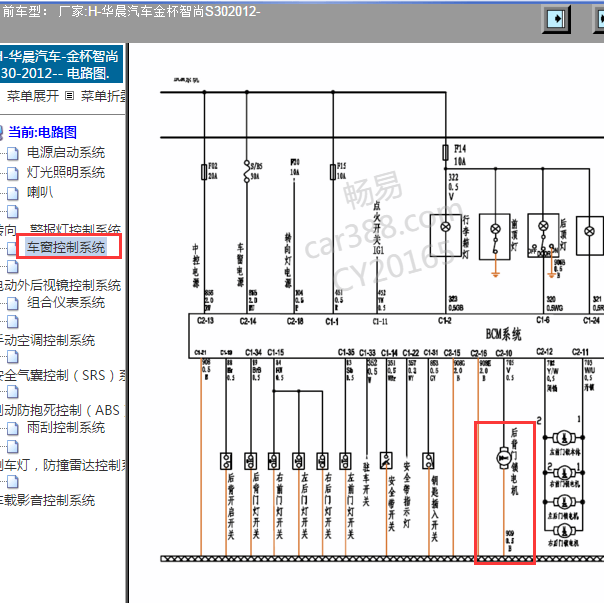
Task: Click the 点火开关 IG1 label
Action: point(378,228)
